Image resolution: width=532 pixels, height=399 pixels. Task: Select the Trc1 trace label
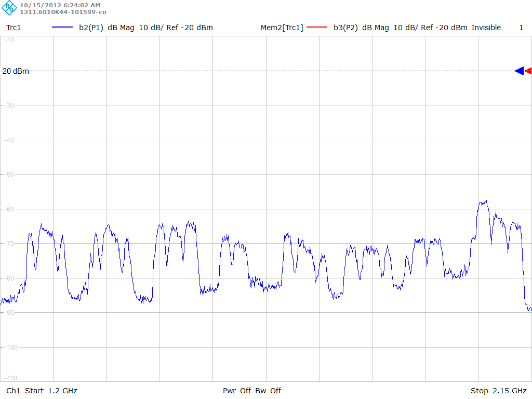coord(14,28)
